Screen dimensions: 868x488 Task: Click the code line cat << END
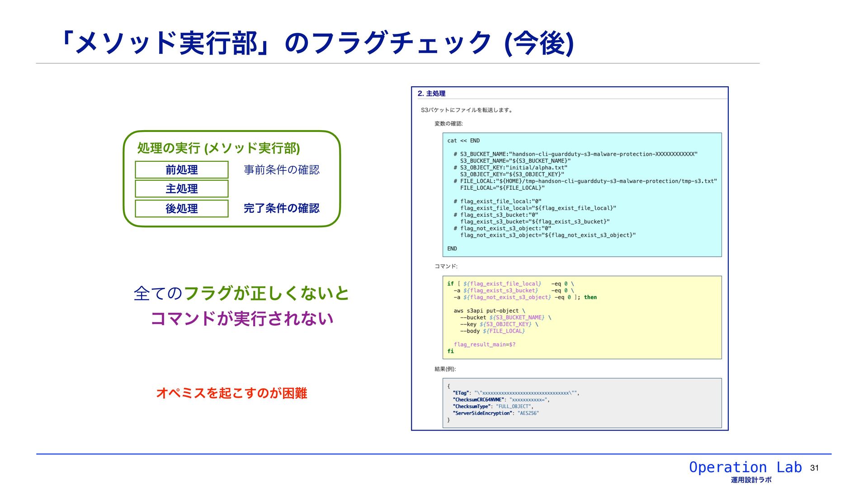[463, 141]
